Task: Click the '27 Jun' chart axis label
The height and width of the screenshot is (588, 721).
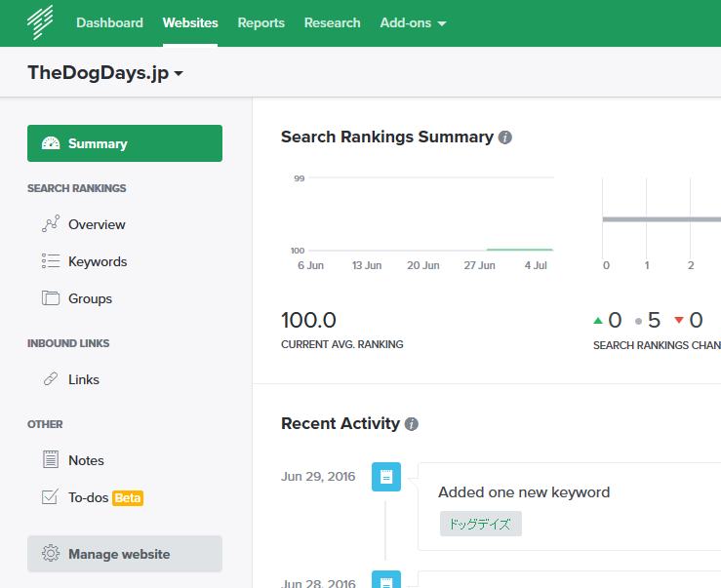Action: [x=479, y=266]
